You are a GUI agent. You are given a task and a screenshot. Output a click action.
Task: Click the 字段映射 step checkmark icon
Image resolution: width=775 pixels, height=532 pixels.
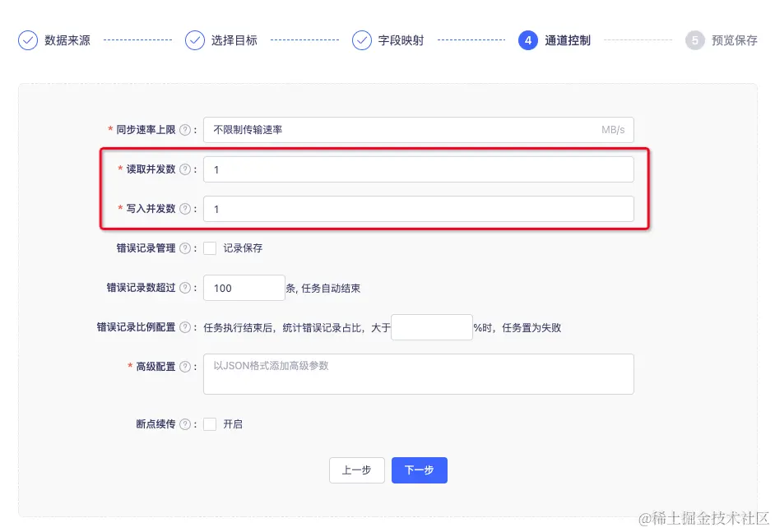tap(362, 40)
